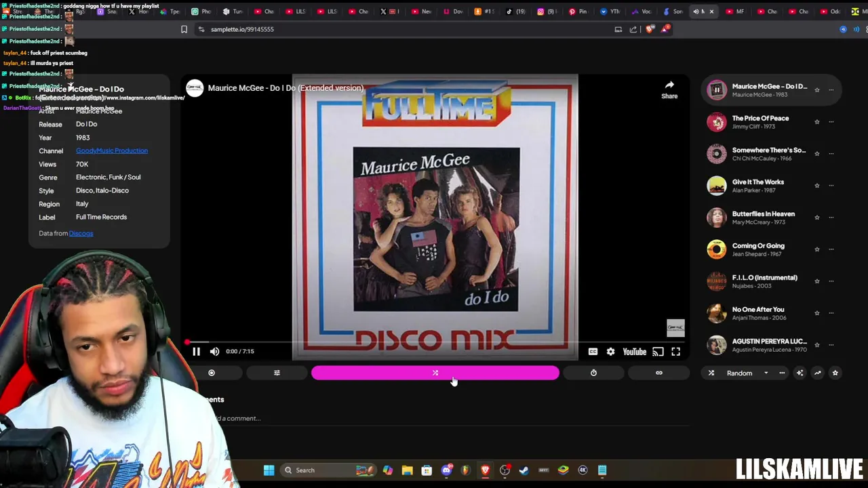The height and width of the screenshot is (488, 868).
Task: Pause the YouTube video playback
Action: click(x=196, y=351)
